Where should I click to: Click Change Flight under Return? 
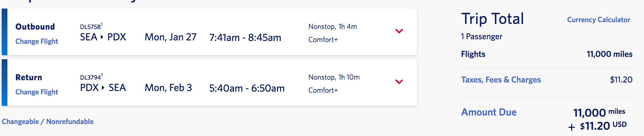[x=37, y=92]
